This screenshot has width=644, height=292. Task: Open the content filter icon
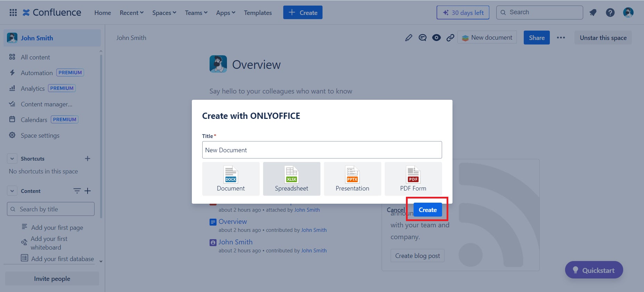[x=77, y=191]
